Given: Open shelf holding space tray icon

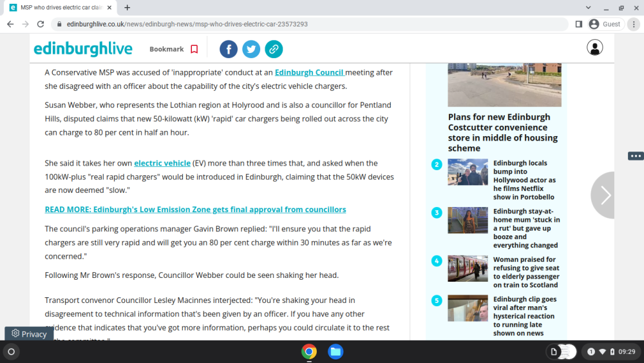Looking at the screenshot, I should [x=562, y=352].
